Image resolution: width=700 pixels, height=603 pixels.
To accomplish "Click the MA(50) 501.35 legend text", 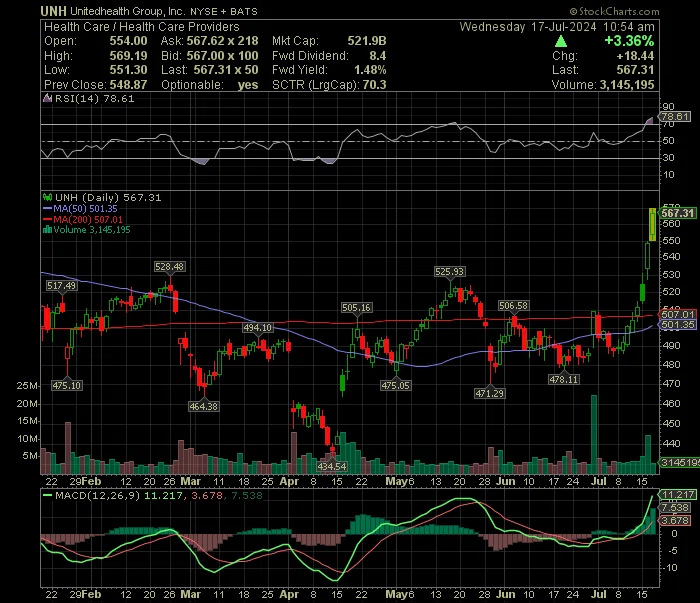I will point(85,208).
